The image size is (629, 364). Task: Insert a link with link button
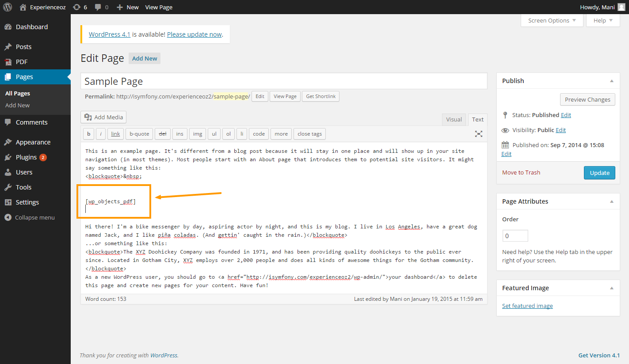coord(115,134)
